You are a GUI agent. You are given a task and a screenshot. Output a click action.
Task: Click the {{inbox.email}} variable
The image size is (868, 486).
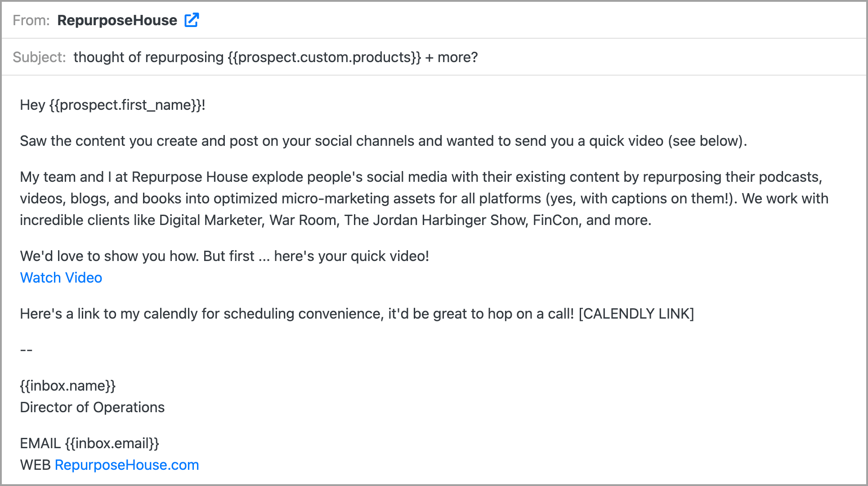click(112, 443)
